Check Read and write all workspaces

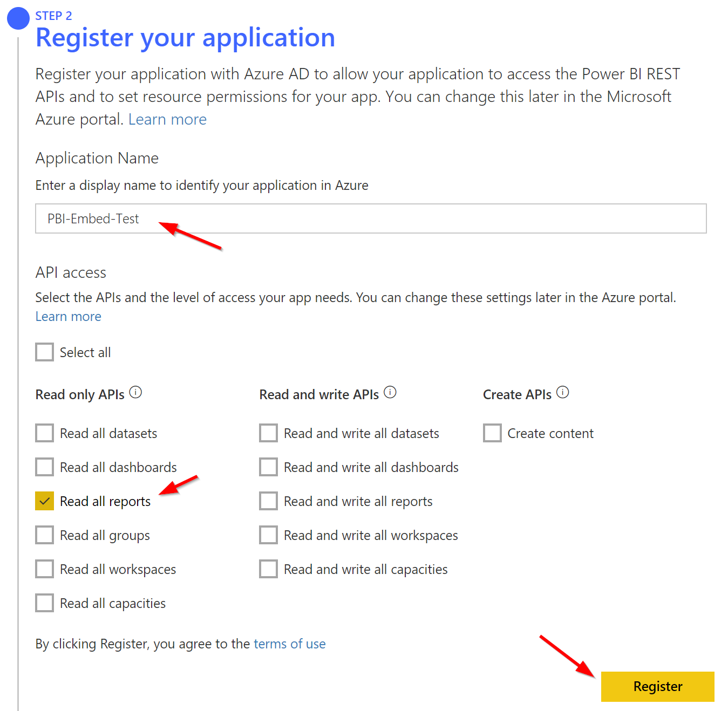pos(269,535)
